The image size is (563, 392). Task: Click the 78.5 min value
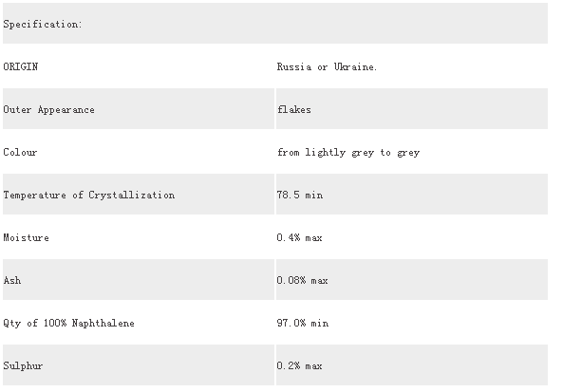[x=300, y=195]
